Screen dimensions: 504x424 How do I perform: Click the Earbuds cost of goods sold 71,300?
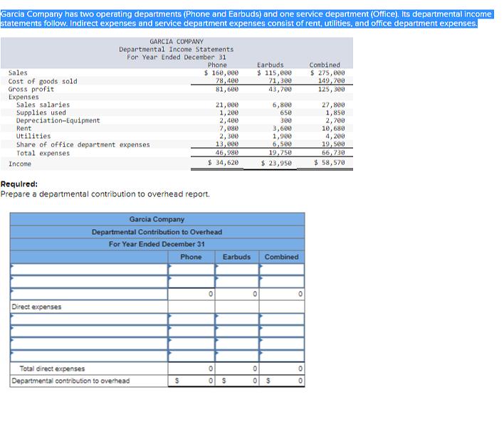pyautogui.click(x=280, y=80)
